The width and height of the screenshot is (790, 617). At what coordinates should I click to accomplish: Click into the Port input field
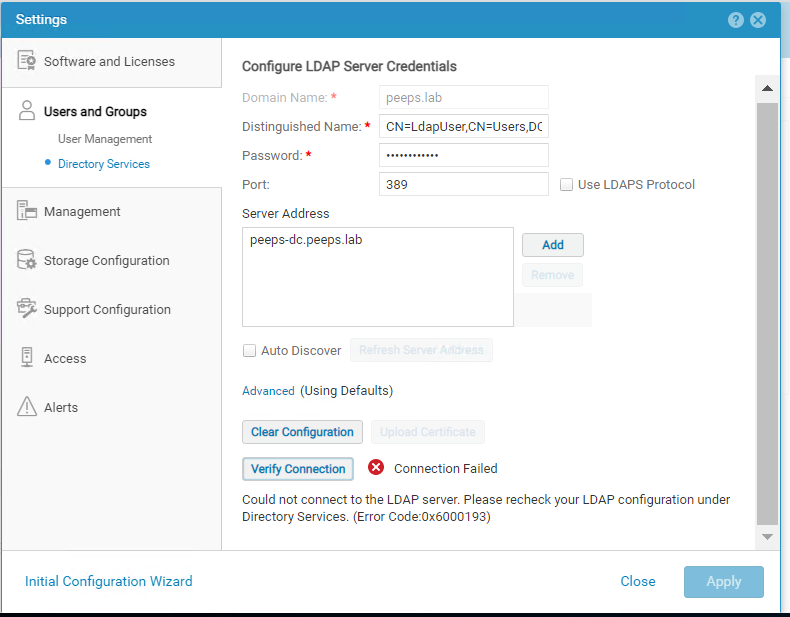click(x=463, y=184)
